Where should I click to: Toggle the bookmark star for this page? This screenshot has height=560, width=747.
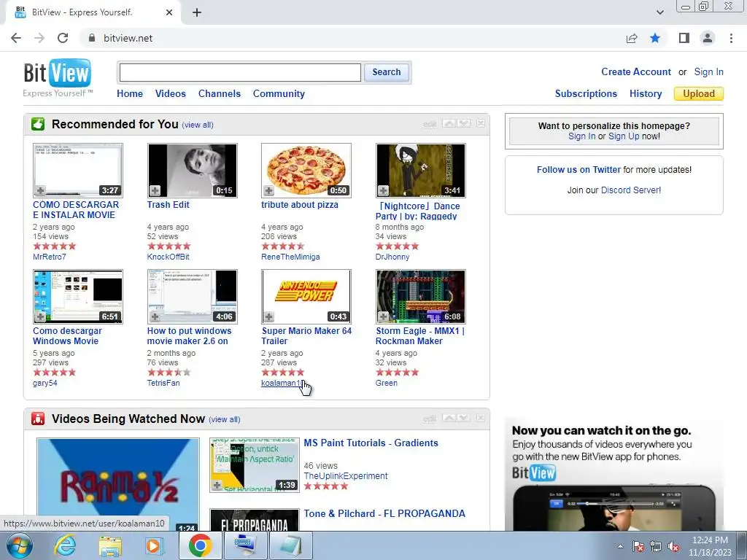click(x=655, y=38)
